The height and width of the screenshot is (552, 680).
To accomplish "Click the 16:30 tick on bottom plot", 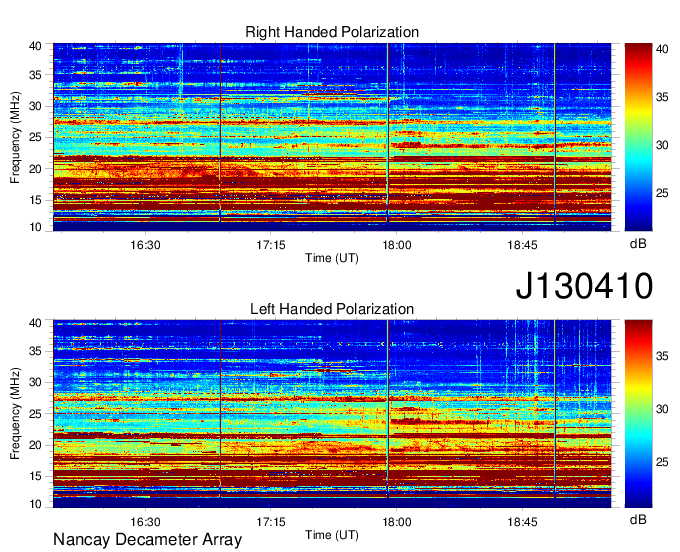I will click(x=145, y=521).
